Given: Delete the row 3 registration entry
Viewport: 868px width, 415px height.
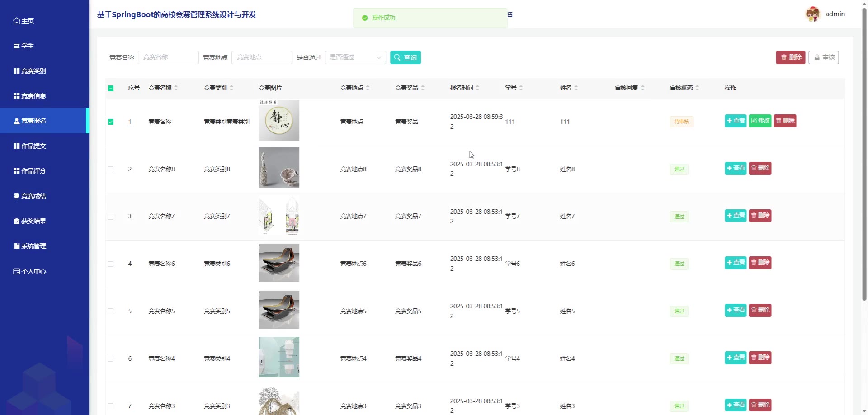Looking at the screenshot, I should 760,216.
